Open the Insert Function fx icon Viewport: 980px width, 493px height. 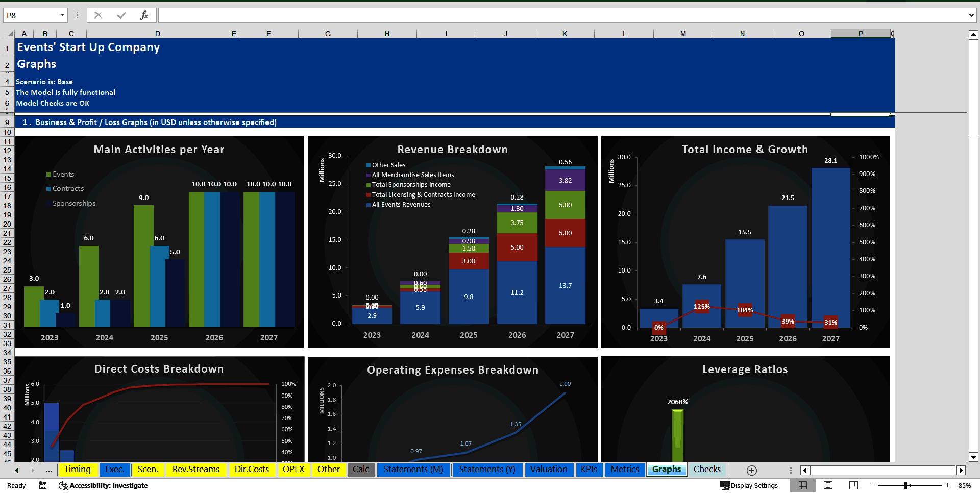pyautogui.click(x=144, y=15)
